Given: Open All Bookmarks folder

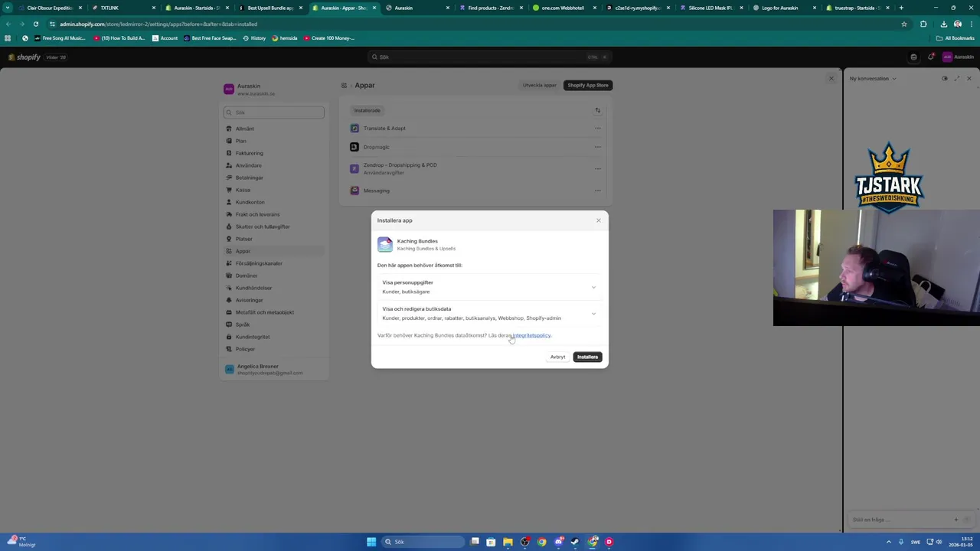Looking at the screenshot, I should [x=955, y=38].
